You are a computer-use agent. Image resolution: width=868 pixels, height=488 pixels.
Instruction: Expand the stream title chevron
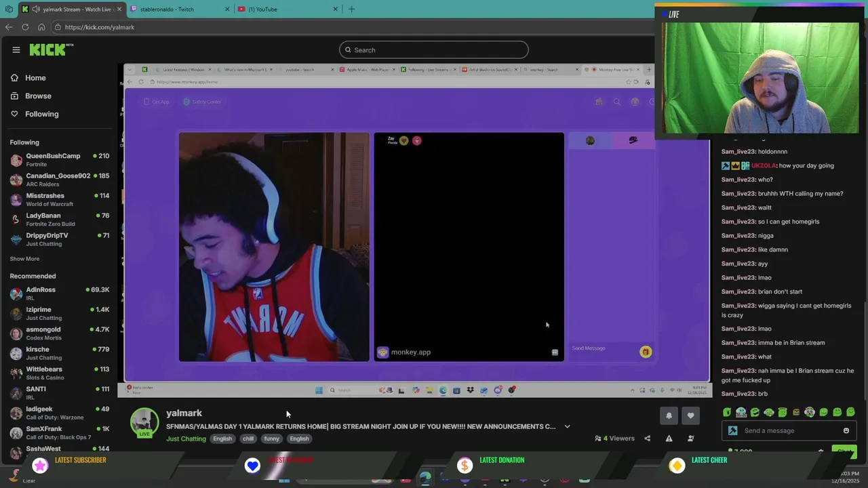pos(567,427)
